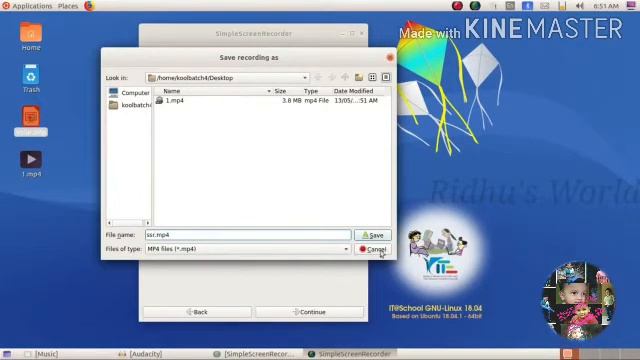Click the Save button
The width and height of the screenshot is (640, 360).
[x=373, y=235]
